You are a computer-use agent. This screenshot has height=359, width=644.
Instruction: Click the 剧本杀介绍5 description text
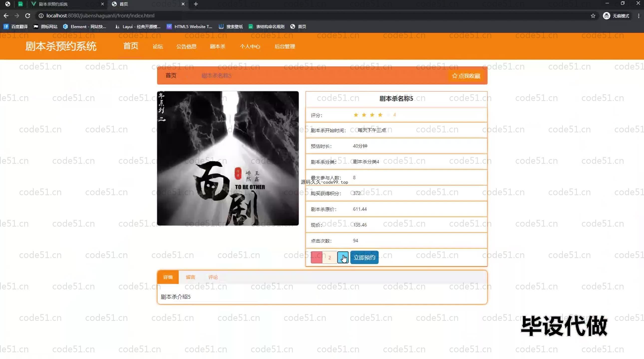(x=175, y=297)
